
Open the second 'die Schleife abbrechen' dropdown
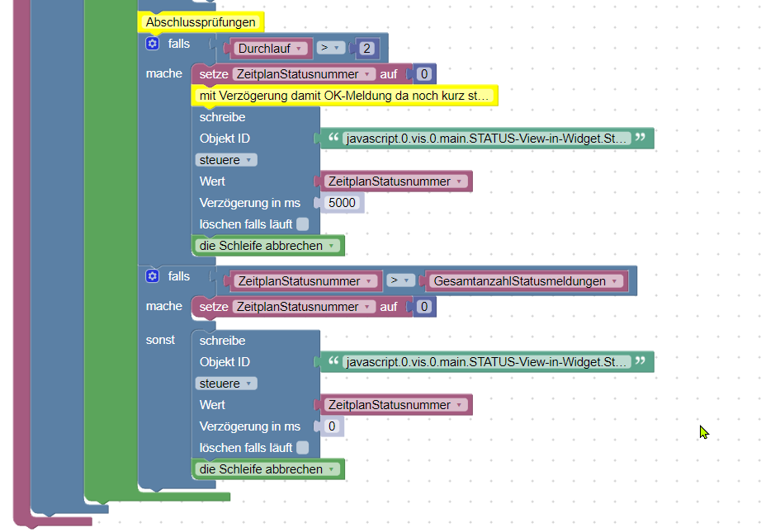point(267,469)
